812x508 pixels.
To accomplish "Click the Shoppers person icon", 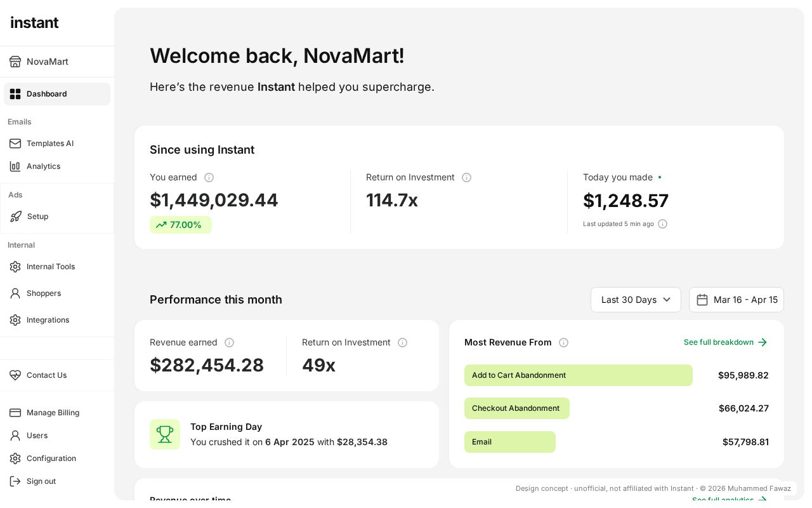I will [x=15, y=293].
